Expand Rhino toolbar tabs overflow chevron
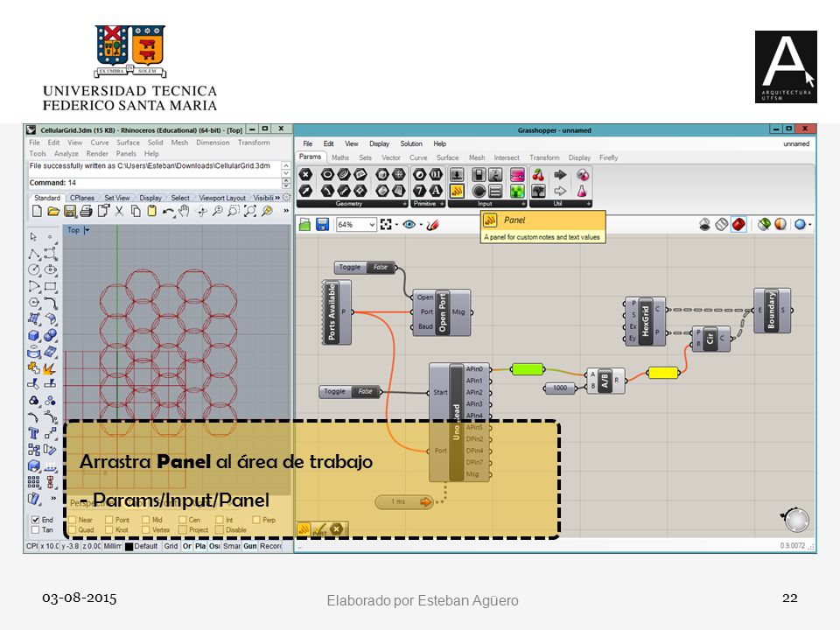The height and width of the screenshot is (630, 840). coord(277,198)
